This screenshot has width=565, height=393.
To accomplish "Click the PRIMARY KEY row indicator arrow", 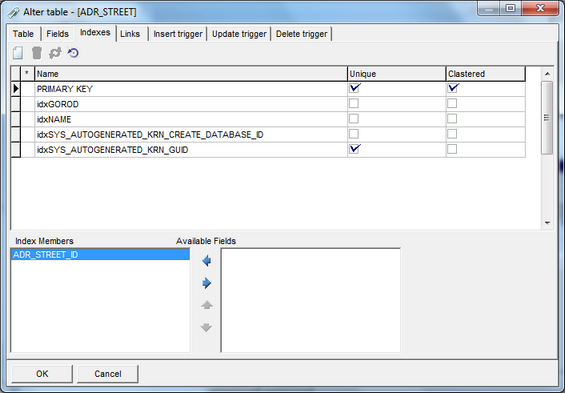I will pos(16,89).
